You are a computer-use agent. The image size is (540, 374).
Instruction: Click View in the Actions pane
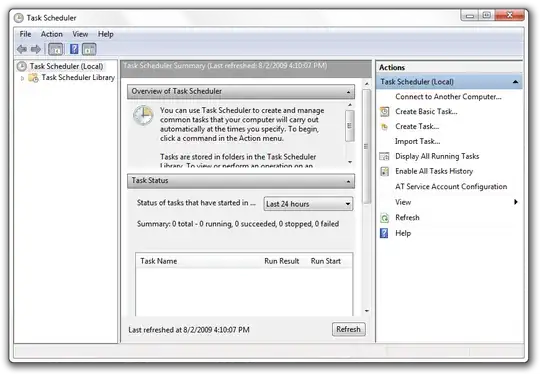(403, 202)
